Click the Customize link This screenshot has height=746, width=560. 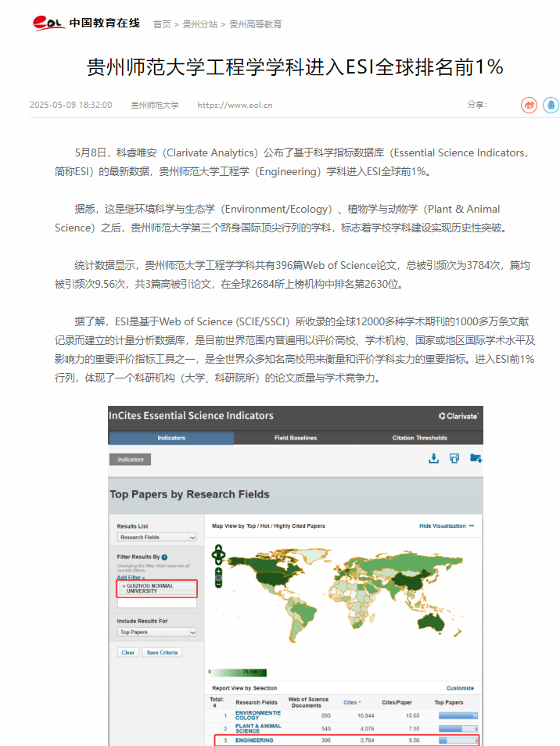(x=460, y=688)
